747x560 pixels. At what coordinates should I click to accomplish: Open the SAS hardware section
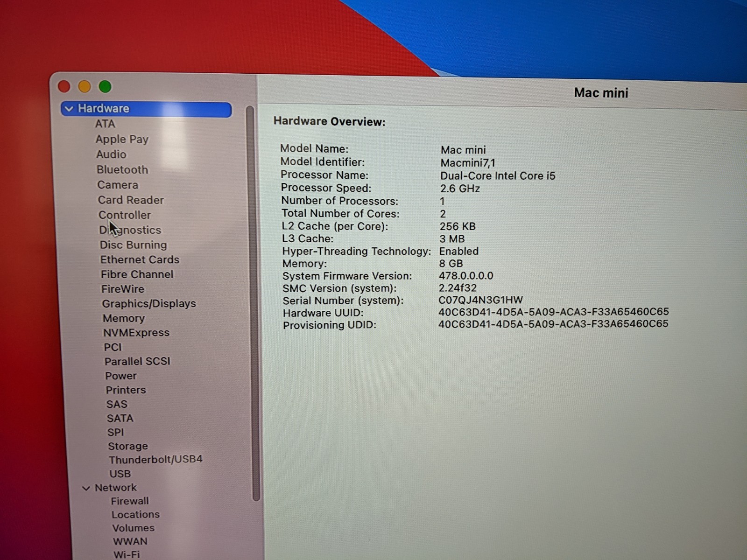(117, 404)
